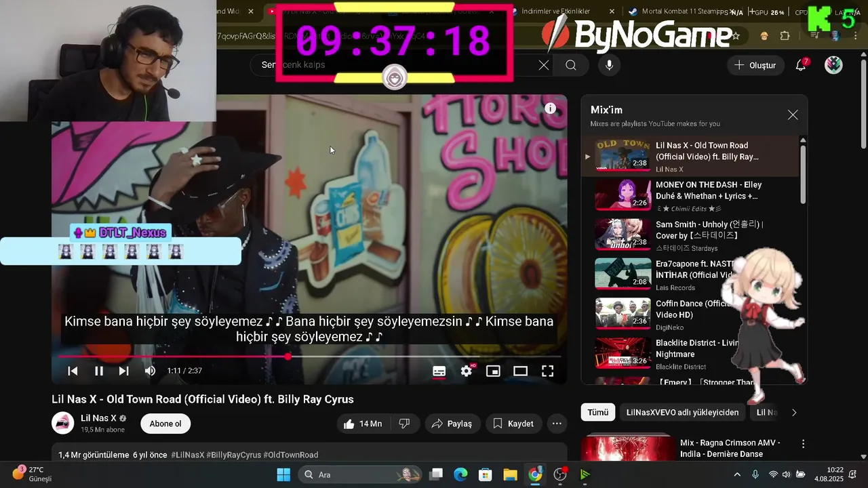Viewport: 868px width, 488px height.
Task: Toggle subtitles in the video player
Action: tap(439, 371)
